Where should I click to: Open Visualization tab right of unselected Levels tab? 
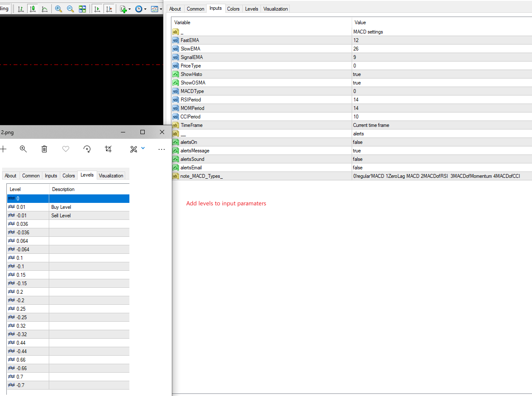point(275,9)
